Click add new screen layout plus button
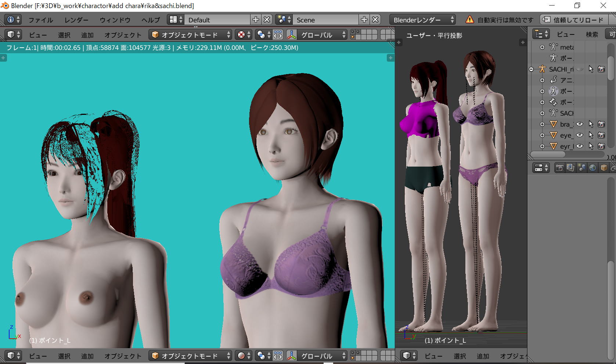 [256, 20]
